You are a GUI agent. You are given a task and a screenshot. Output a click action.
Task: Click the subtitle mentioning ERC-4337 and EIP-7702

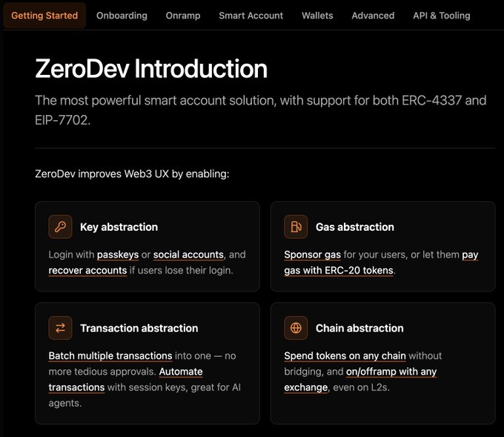260,110
